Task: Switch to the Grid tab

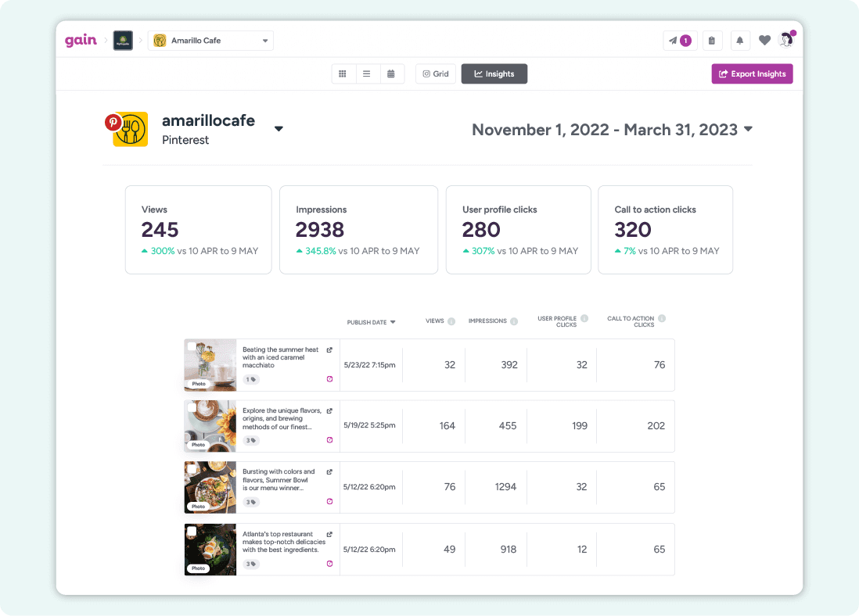Action: pyautogui.click(x=435, y=73)
